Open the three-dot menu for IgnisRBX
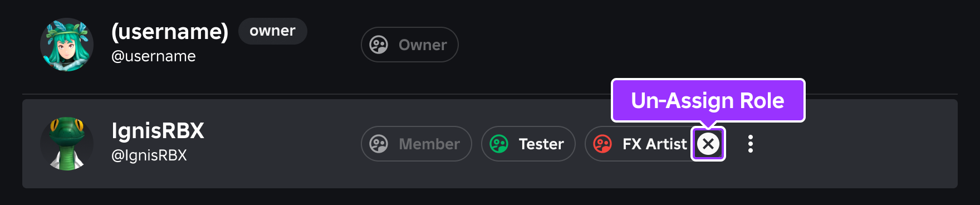980x205 pixels. coord(751,144)
